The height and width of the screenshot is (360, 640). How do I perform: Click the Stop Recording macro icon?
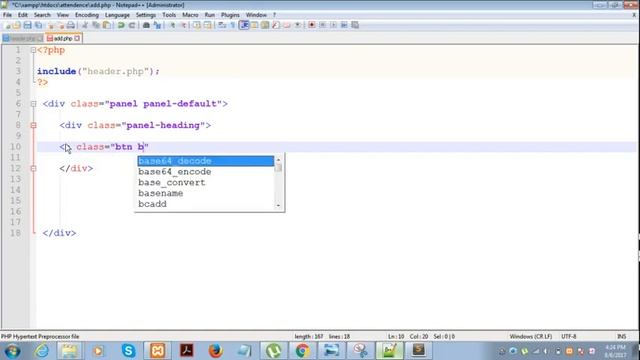322,25
